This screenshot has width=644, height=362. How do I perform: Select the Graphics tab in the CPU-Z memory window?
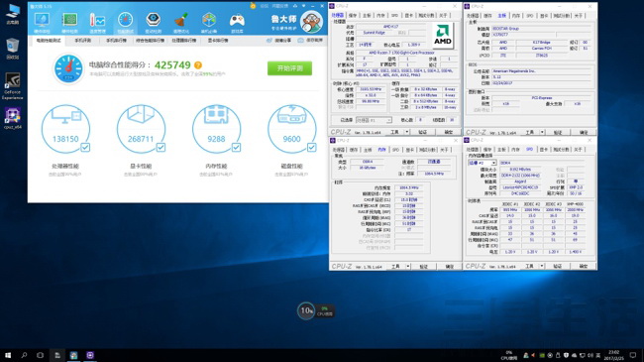tap(409, 150)
